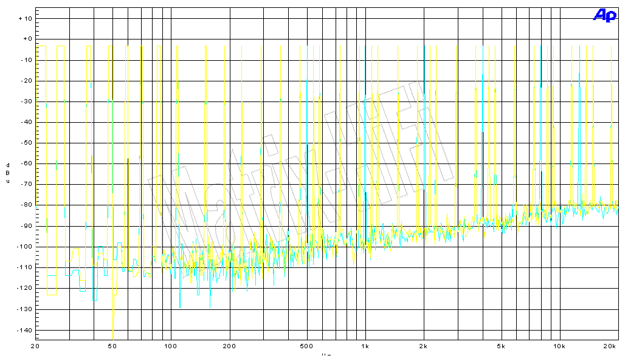
Task: Click the Ap logo in the graph corner
Action: (605, 16)
